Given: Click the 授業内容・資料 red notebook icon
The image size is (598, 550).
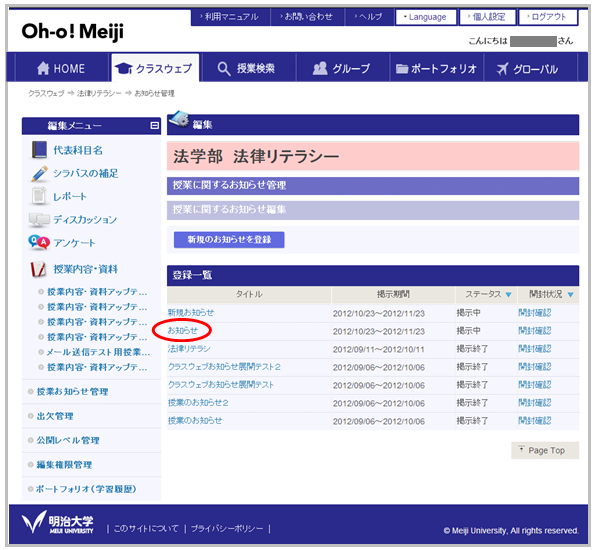Looking at the screenshot, I should point(39,269).
